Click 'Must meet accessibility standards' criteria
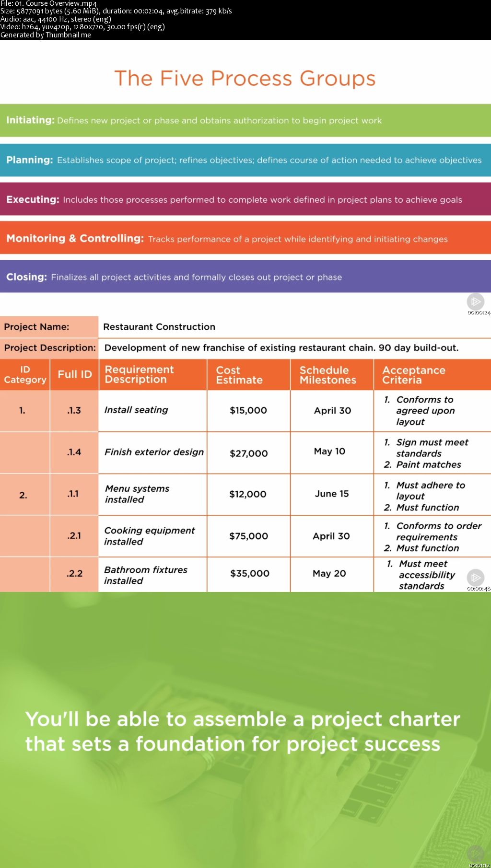 coord(422,575)
